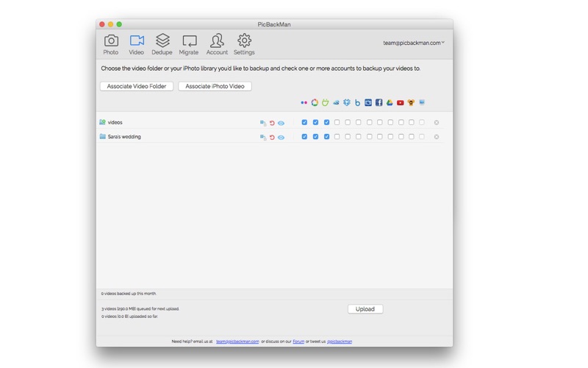Click the multicolor pinwheel Picasa icon
The width and height of the screenshot is (588, 368).
point(315,102)
